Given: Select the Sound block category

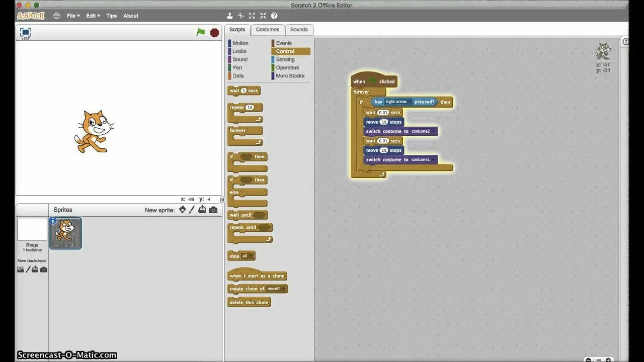Looking at the screenshot, I should (240, 59).
